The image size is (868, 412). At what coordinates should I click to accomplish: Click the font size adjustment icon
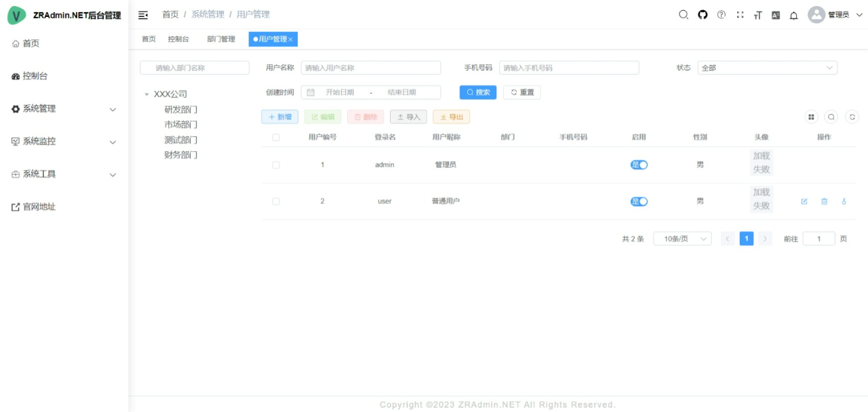(x=757, y=14)
